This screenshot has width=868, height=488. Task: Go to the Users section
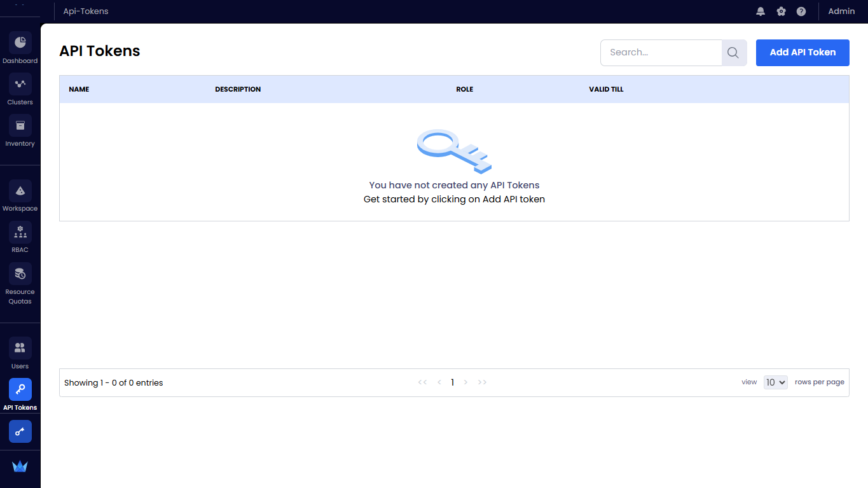pos(20,349)
